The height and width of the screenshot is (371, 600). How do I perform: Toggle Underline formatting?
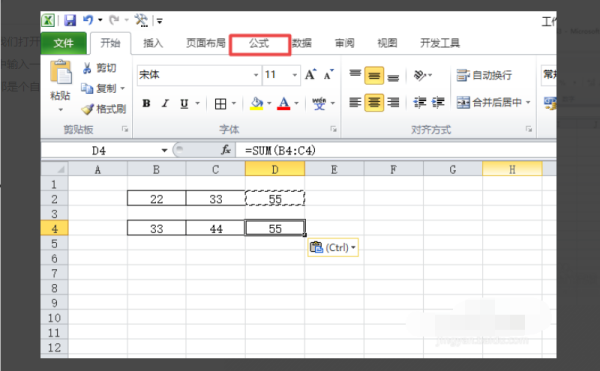tap(184, 103)
